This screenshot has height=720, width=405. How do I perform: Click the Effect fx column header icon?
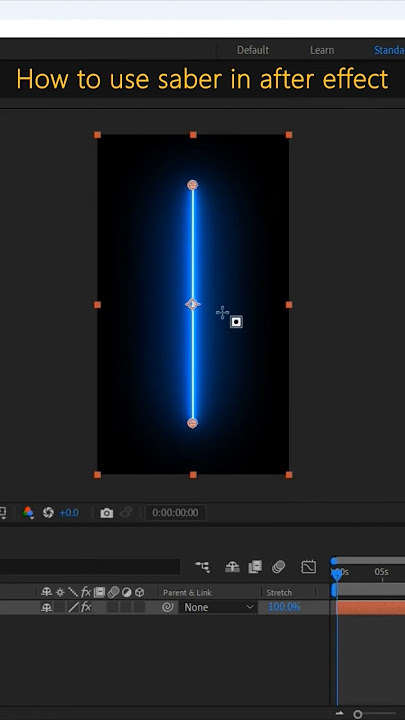tap(86, 592)
